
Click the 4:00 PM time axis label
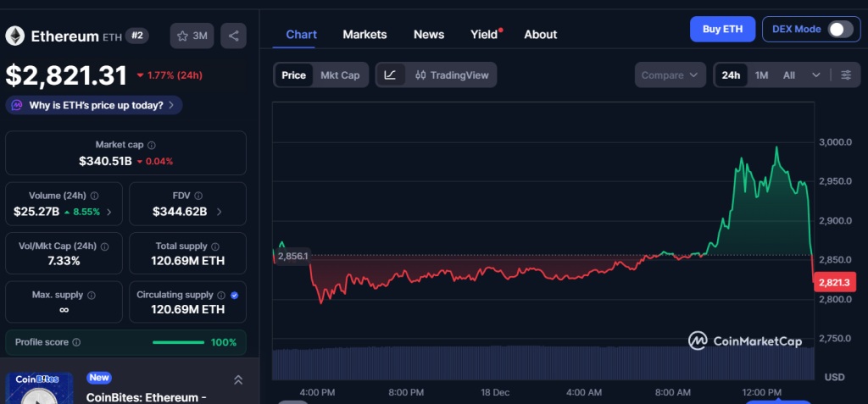coord(317,392)
